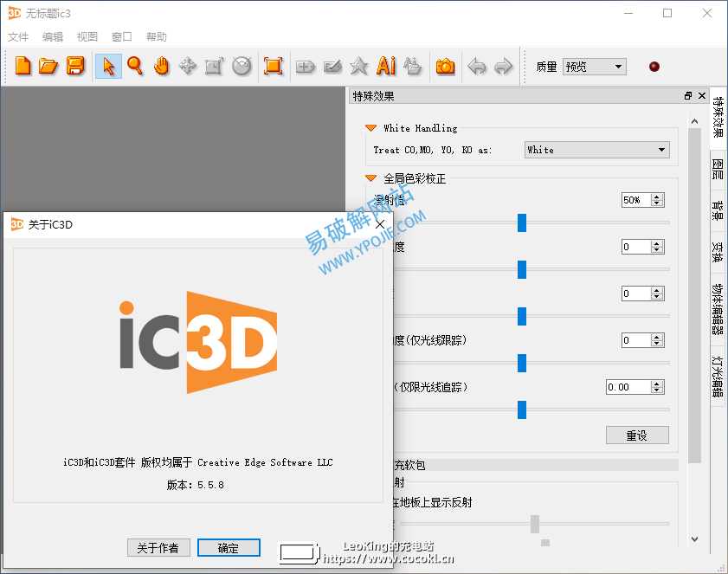Viewport: 728px width, 574px height.
Task: Click the 0.00 value's slider handle
Action: 522,410
